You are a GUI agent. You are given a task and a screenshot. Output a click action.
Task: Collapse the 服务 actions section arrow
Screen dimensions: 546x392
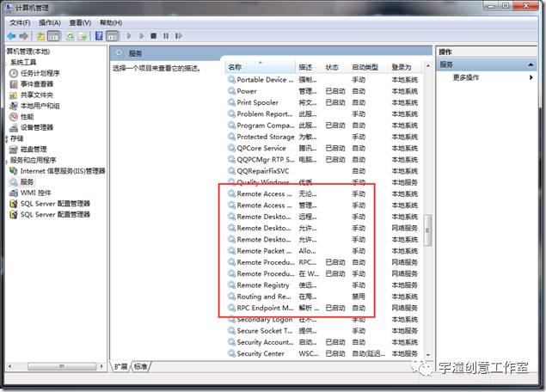point(531,64)
